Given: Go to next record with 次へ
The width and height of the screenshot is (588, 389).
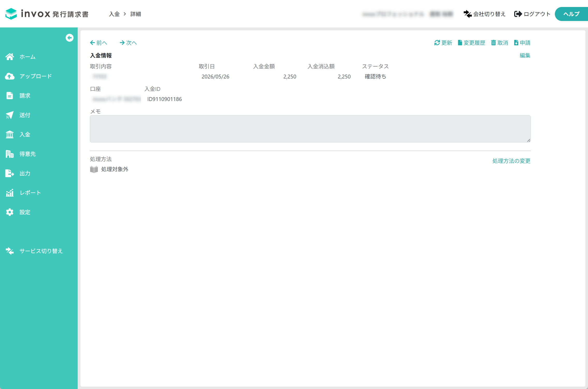Looking at the screenshot, I should (128, 43).
